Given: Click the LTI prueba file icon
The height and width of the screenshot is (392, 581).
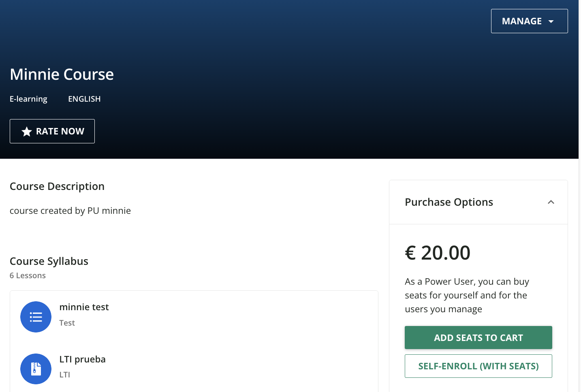Looking at the screenshot, I should [x=36, y=369].
